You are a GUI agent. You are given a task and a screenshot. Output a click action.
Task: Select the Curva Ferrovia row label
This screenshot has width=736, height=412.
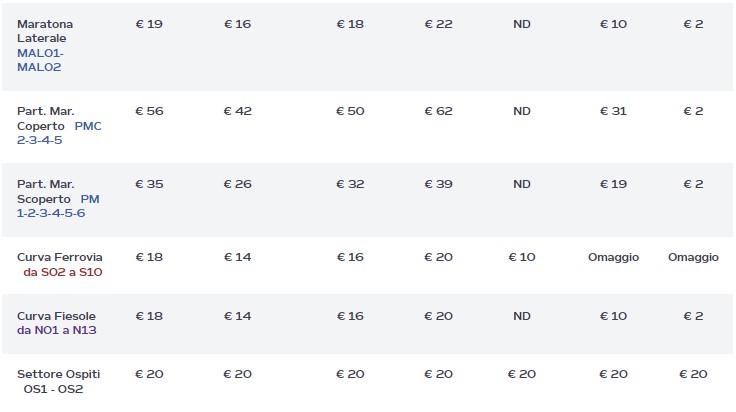point(60,257)
